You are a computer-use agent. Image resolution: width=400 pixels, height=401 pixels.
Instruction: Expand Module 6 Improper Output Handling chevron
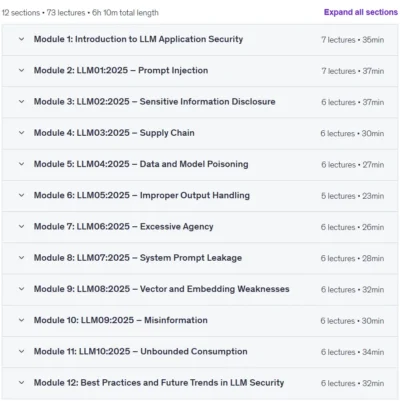point(21,195)
